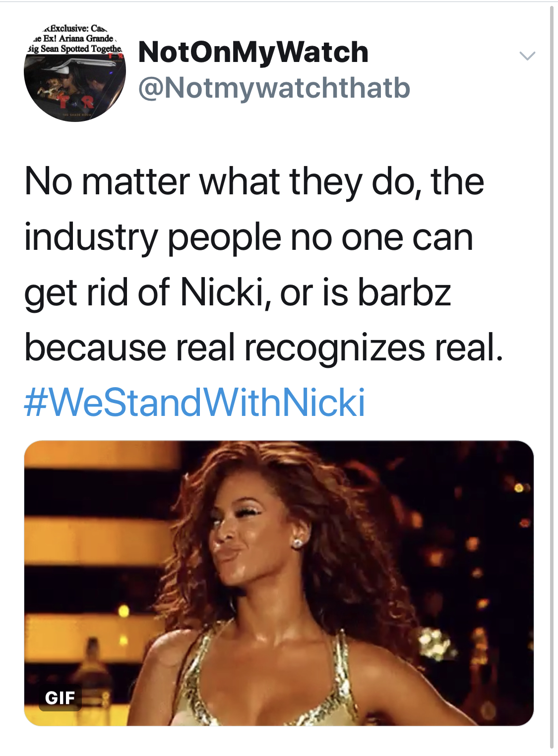
Task: Open the #WeStandWithNicki hashtag
Action: tap(194, 402)
